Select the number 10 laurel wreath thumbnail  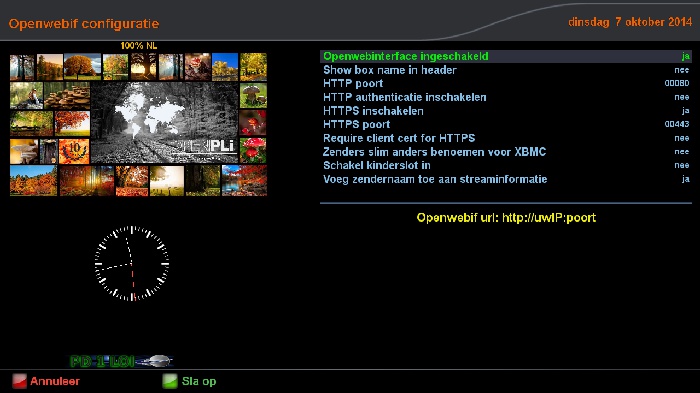pyautogui.click(x=74, y=151)
